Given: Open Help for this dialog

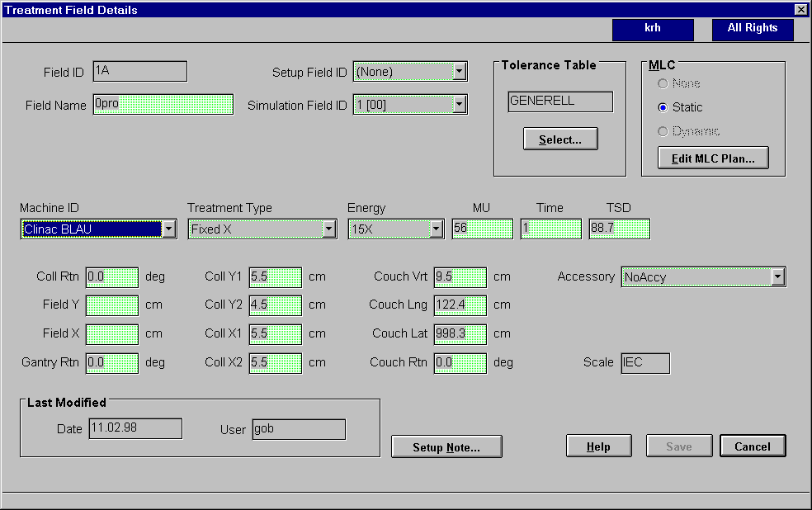Looking at the screenshot, I should (598, 446).
